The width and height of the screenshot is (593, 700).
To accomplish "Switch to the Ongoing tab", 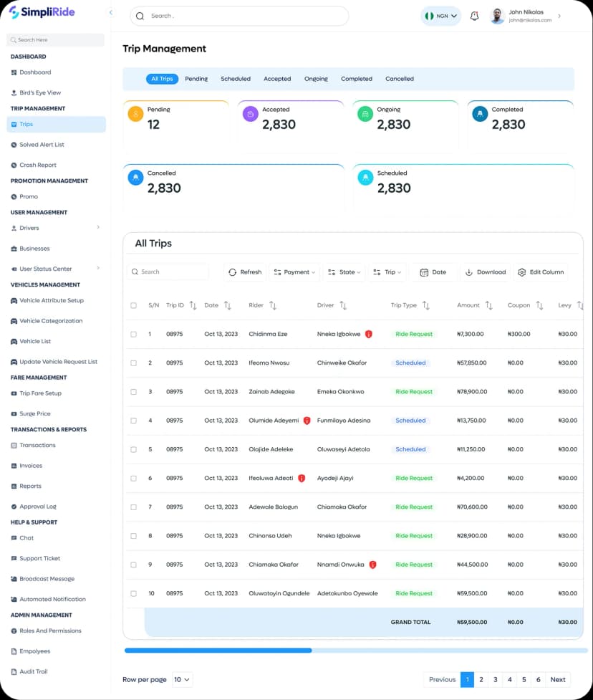I will [316, 79].
